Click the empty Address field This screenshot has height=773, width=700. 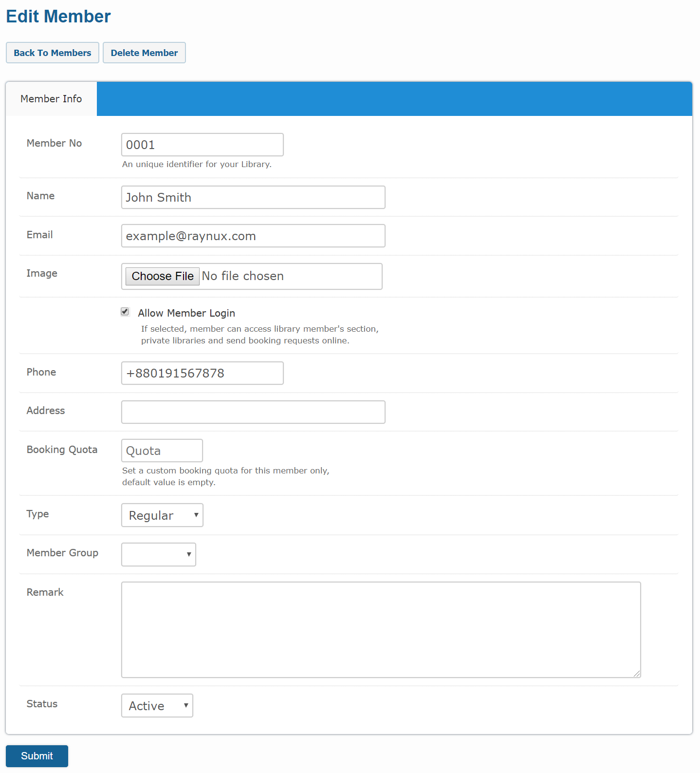pyautogui.click(x=253, y=412)
